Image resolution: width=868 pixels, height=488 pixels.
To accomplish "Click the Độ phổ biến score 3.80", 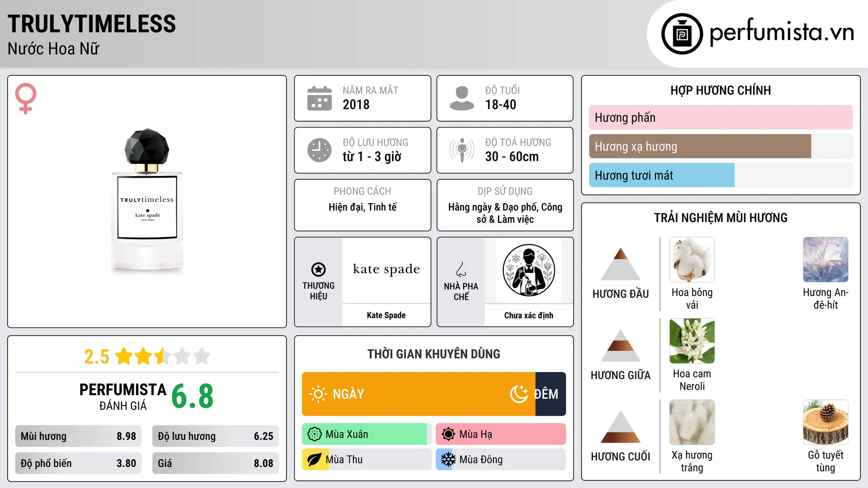I will click(x=126, y=463).
